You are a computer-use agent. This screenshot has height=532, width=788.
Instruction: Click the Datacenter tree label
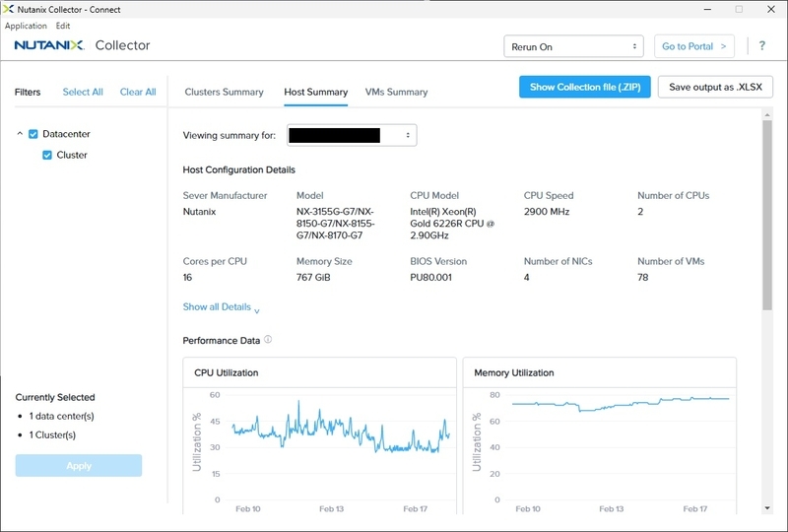(x=66, y=134)
